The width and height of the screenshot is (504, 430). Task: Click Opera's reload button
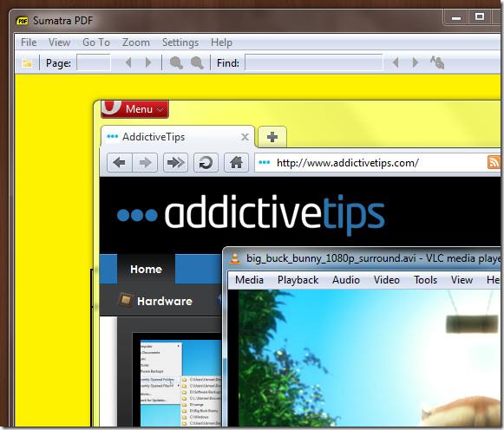(206, 163)
